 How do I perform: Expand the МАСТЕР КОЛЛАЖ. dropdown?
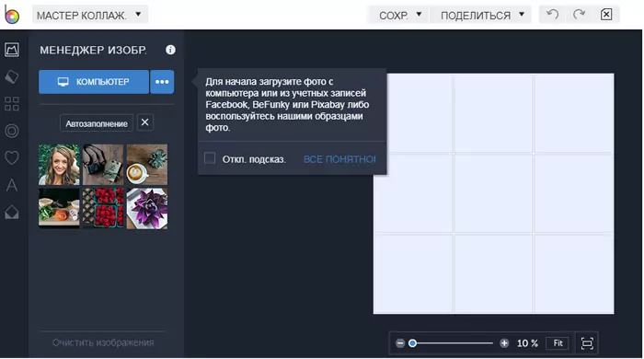[90, 16]
